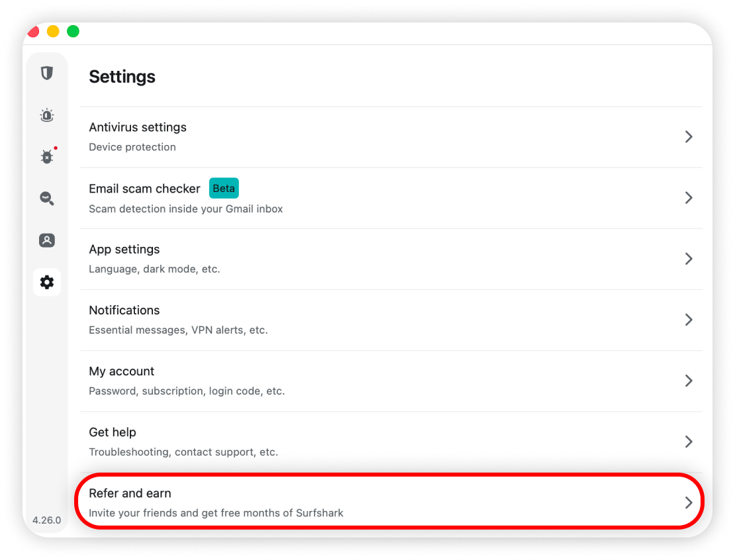Open the Notifications entry title
Image resolution: width=735 pixels, height=560 pixels.
pos(124,310)
